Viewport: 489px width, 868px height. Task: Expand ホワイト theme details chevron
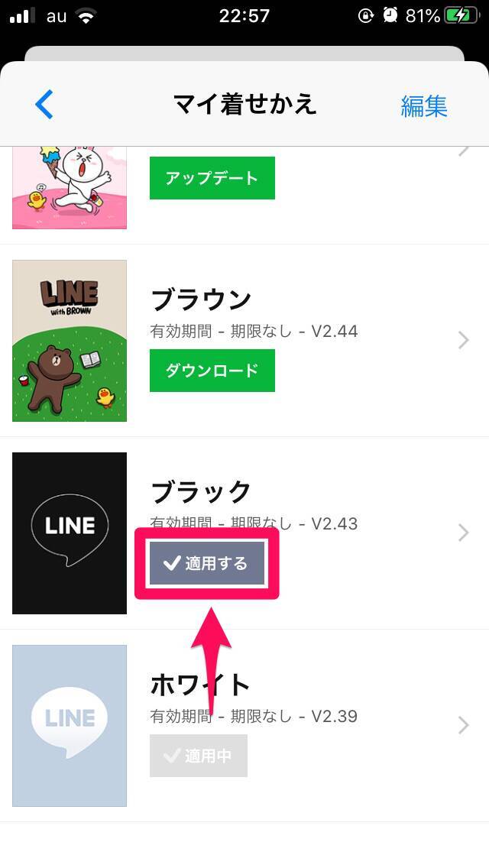point(463,726)
